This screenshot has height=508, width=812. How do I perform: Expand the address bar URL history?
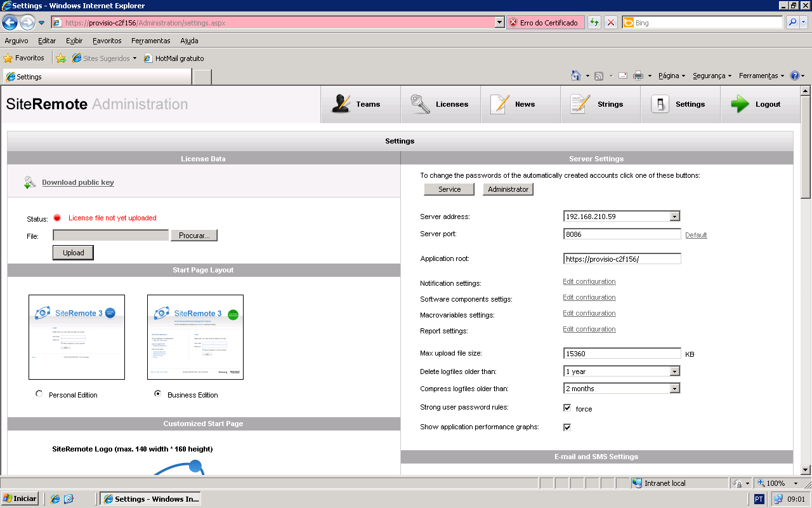[500, 23]
